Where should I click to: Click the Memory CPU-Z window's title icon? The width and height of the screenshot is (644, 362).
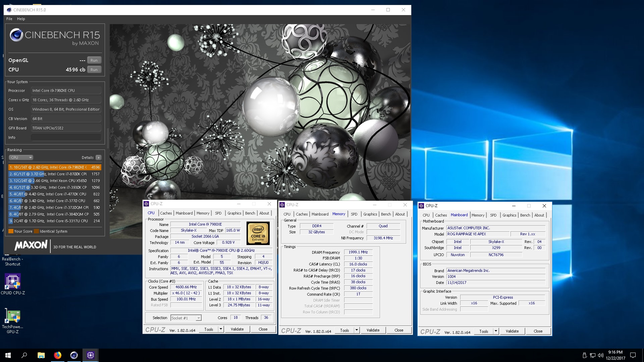coord(282,205)
